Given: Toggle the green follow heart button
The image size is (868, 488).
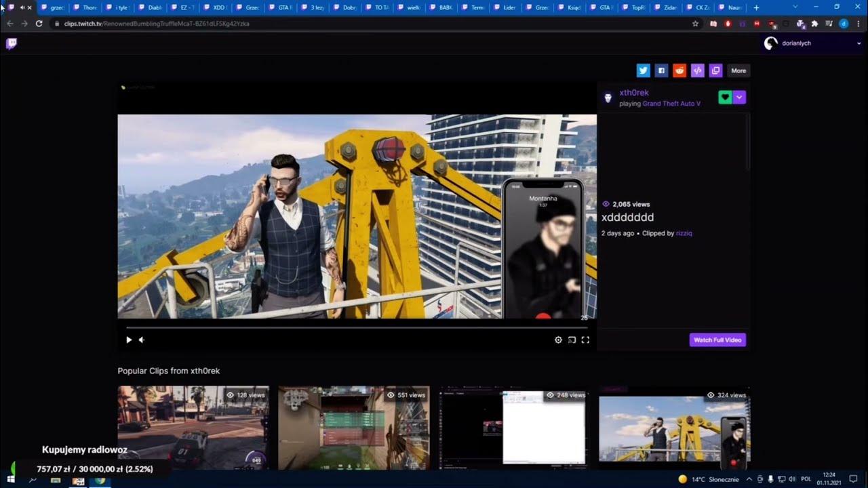Looking at the screenshot, I should [x=725, y=98].
